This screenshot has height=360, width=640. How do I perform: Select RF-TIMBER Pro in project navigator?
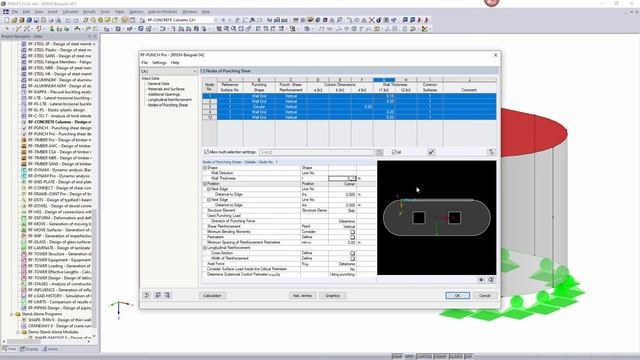coord(60,140)
